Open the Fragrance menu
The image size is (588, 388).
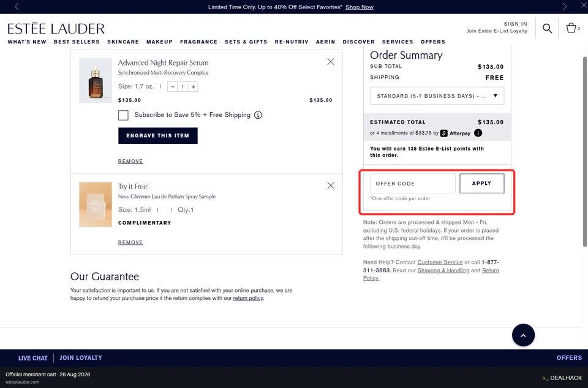198,42
